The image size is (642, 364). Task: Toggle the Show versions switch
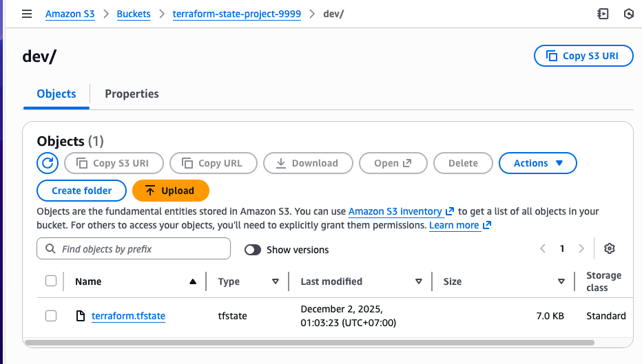(253, 250)
